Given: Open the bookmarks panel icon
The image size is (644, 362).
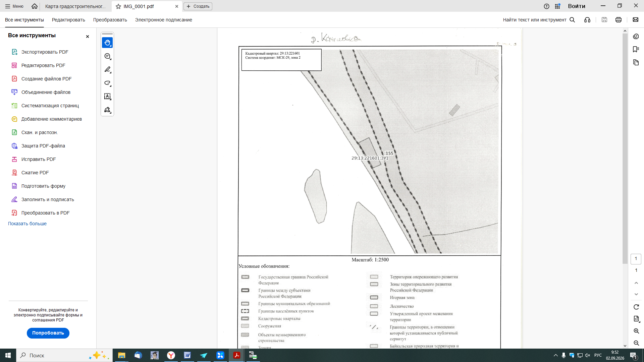Looking at the screenshot, I should pyautogui.click(x=636, y=49).
